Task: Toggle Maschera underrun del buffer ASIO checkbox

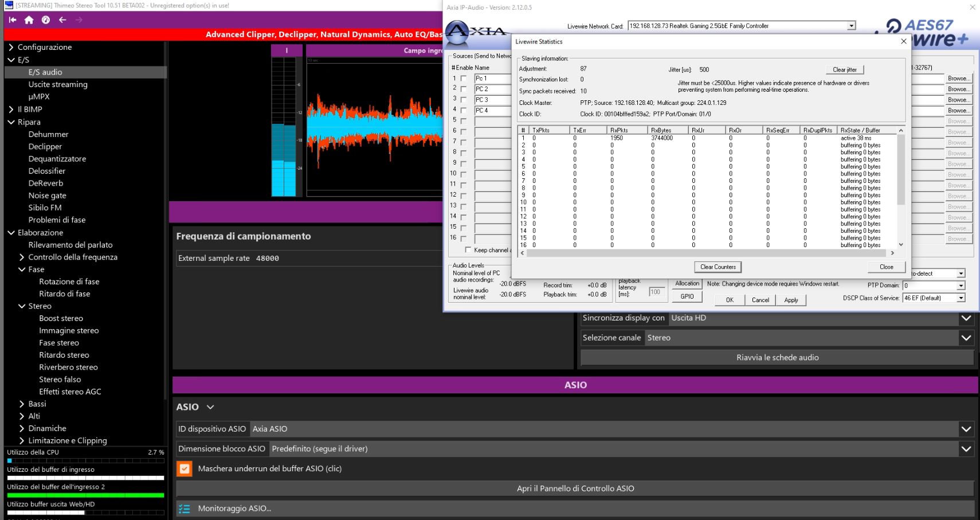Action: click(x=184, y=468)
